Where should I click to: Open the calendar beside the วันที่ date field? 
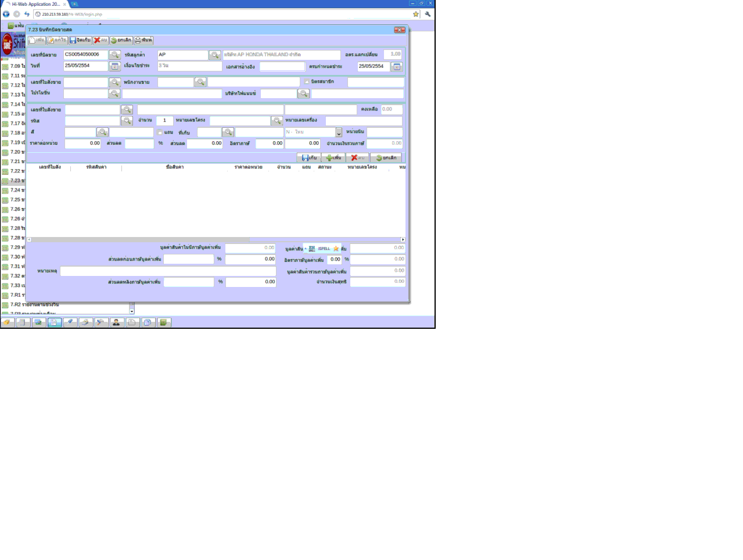pyautogui.click(x=115, y=66)
